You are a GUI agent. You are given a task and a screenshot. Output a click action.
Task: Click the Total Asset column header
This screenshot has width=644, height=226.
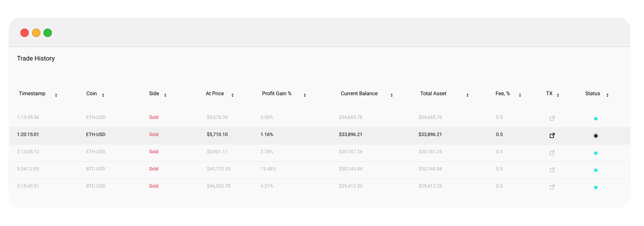tap(433, 93)
